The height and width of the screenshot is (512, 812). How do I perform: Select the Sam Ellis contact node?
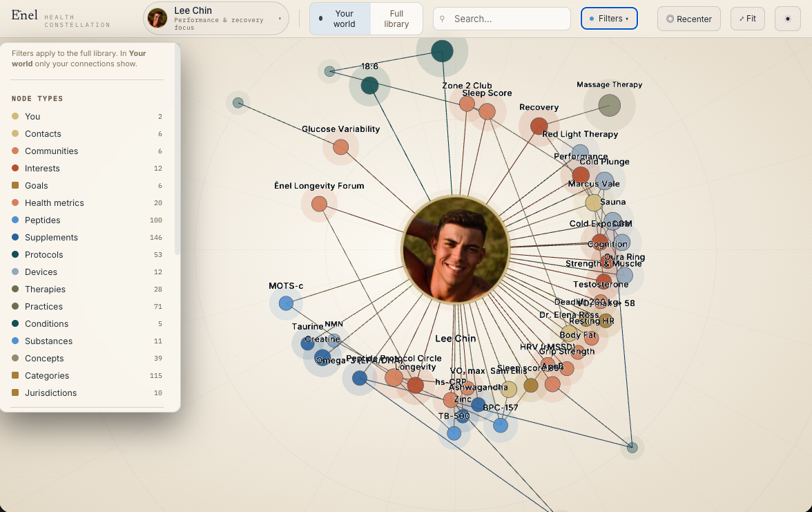(x=508, y=389)
